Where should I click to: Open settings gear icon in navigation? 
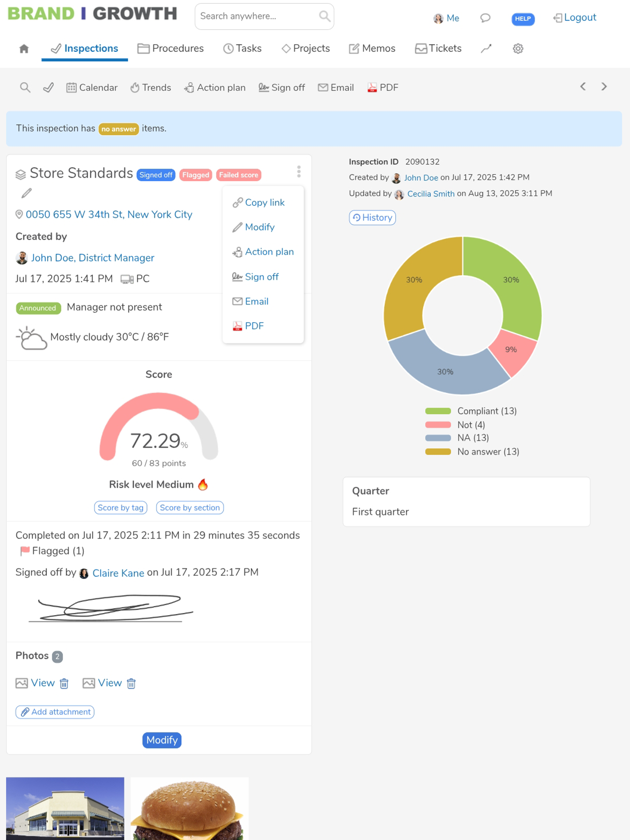pos(518,49)
